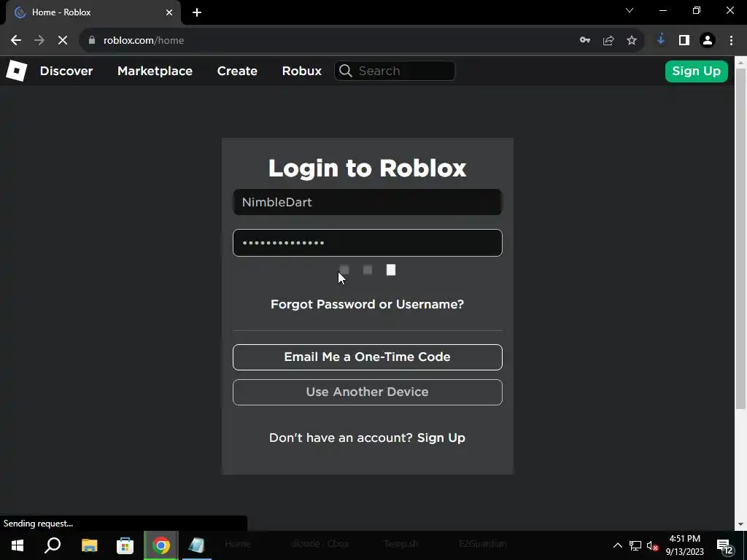This screenshot has height=560, width=747.
Task: Go back with browser back arrow
Action: 16,41
